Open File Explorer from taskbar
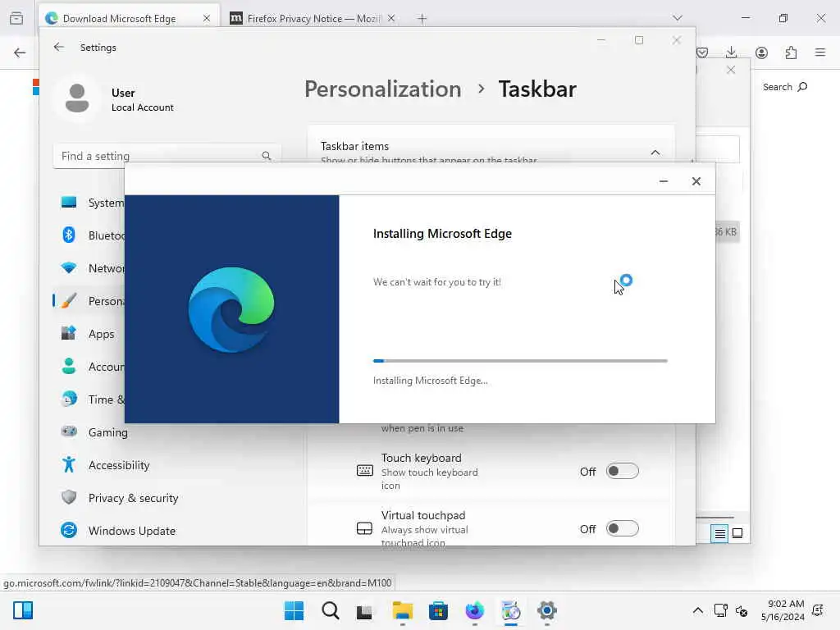The width and height of the screenshot is (840, 630). click(x=402, y=610)
